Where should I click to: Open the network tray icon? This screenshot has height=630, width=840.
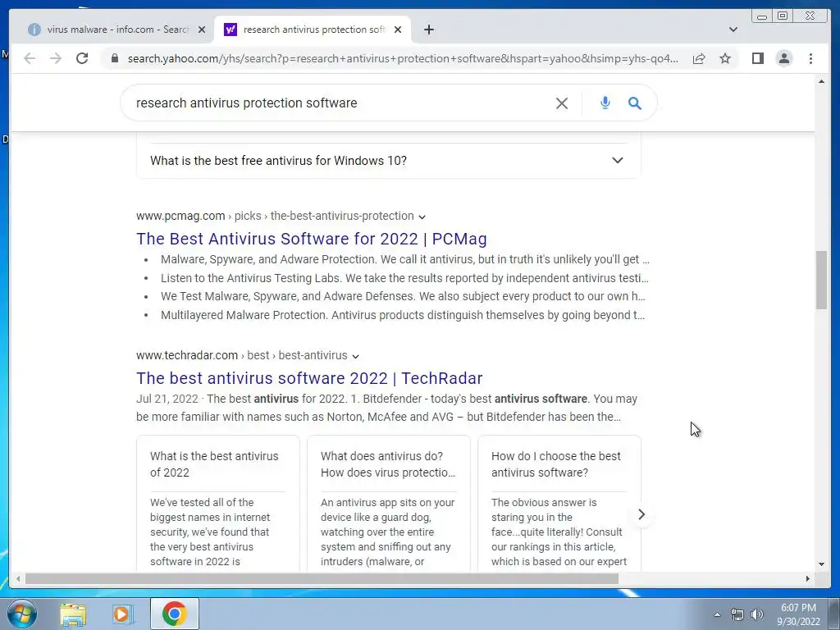[737, 614]
